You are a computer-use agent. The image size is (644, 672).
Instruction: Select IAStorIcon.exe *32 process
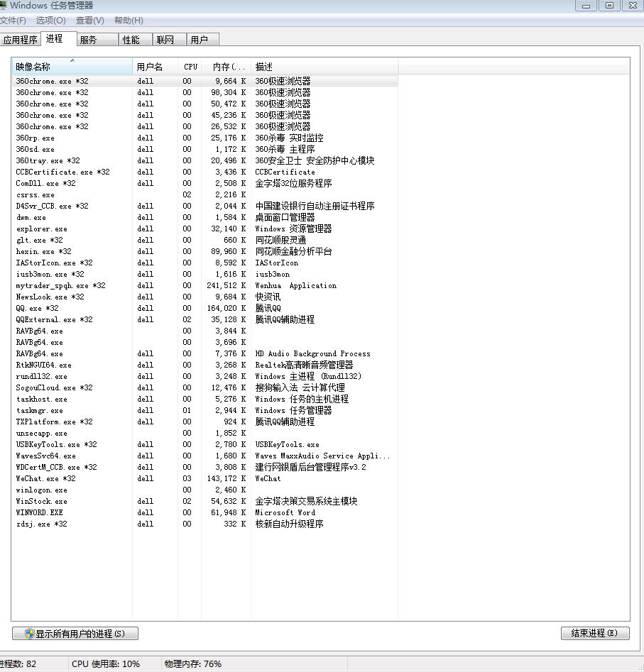[205, 263]
